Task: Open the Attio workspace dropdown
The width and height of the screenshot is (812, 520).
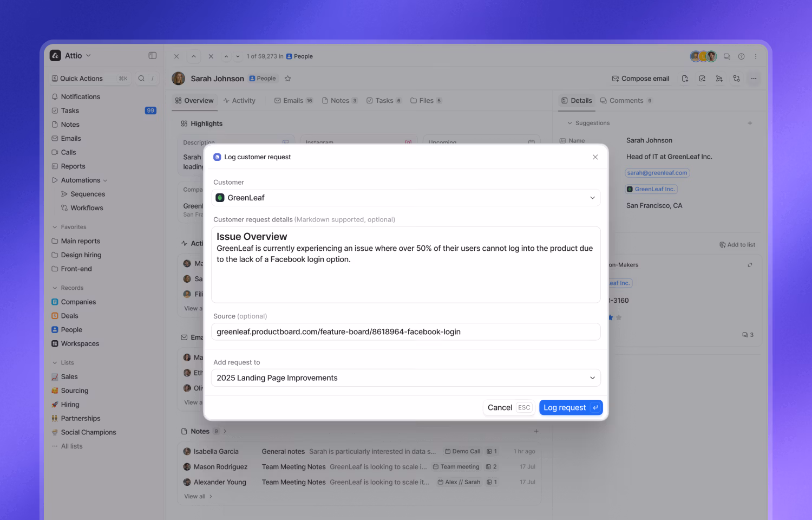Action: coord(70,56)
